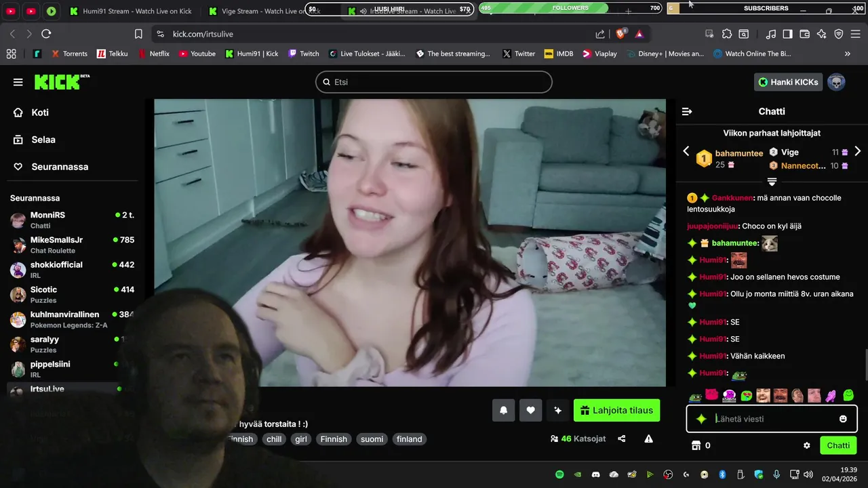Collapse the chat panel with the arrow icon
Screen dimensions: 868x488
pyautogui.click(x=687, y=111)
